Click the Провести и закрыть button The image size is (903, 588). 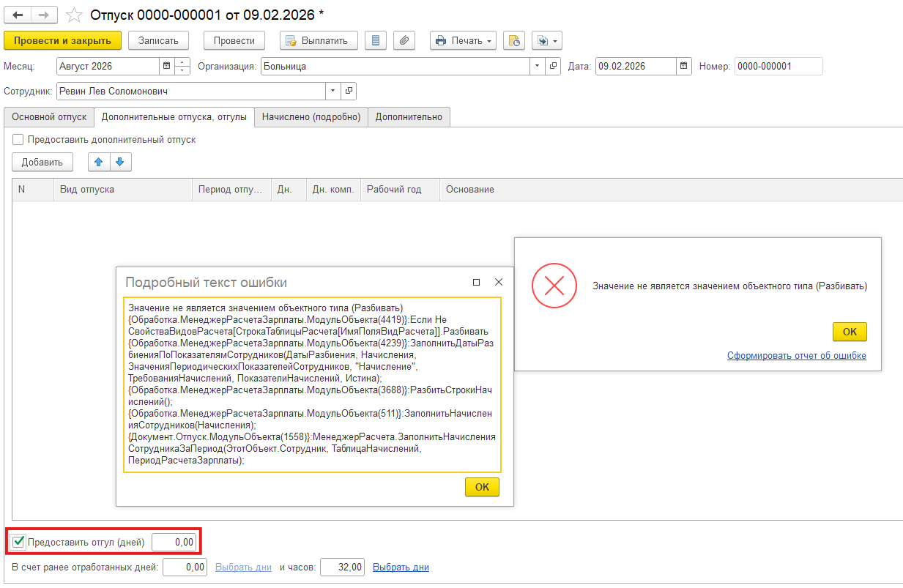62,40
